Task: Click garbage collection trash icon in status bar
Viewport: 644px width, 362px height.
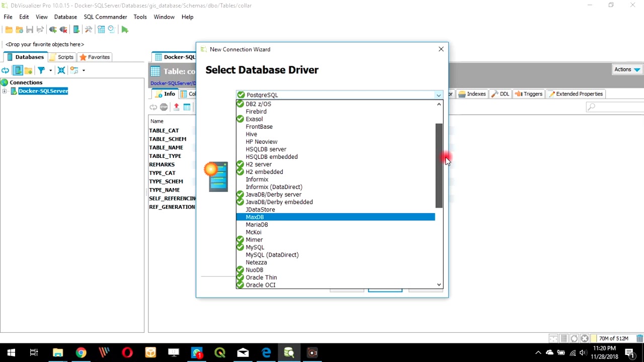Action: point(639,339)
